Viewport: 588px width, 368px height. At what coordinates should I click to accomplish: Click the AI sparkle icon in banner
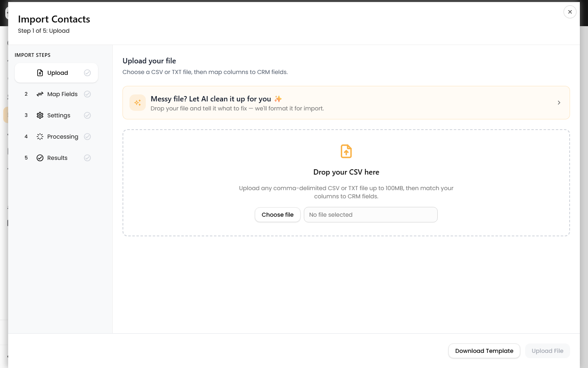[138, 103]
